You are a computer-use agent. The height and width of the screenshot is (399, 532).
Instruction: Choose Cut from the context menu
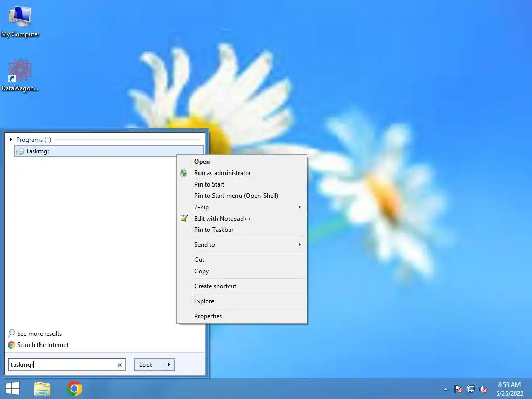(242, 260)
